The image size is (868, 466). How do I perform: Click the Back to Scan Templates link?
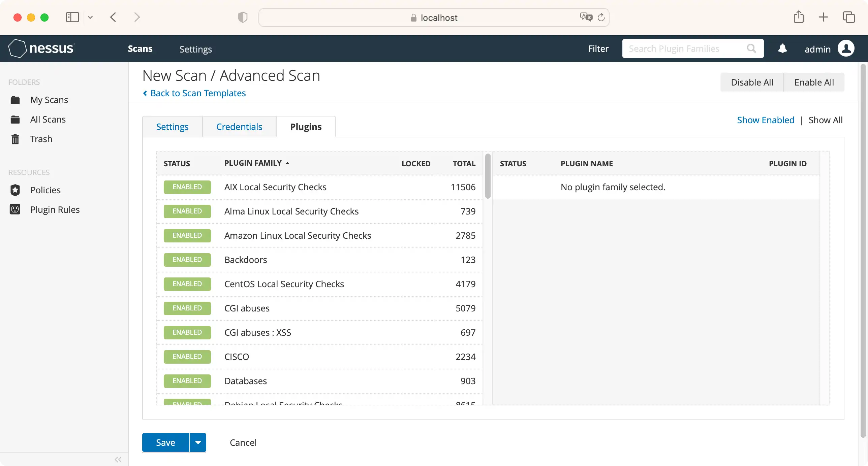(x=197, y=93)
